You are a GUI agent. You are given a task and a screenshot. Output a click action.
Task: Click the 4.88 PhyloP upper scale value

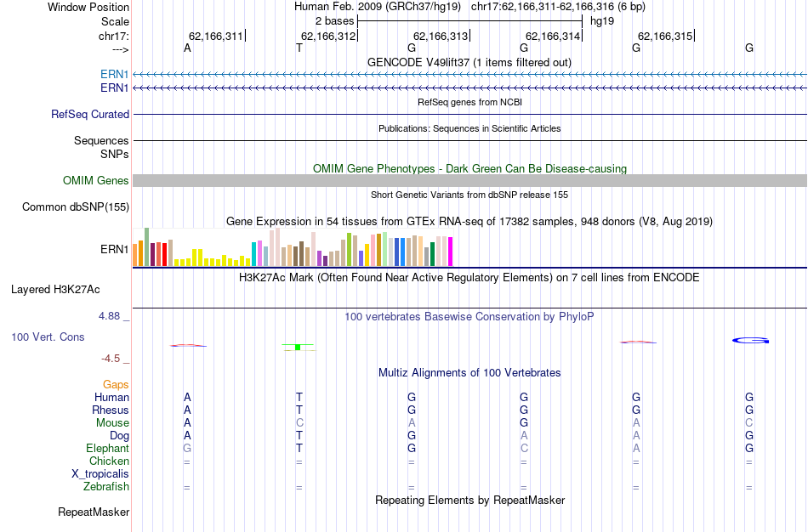click(109, 316)
